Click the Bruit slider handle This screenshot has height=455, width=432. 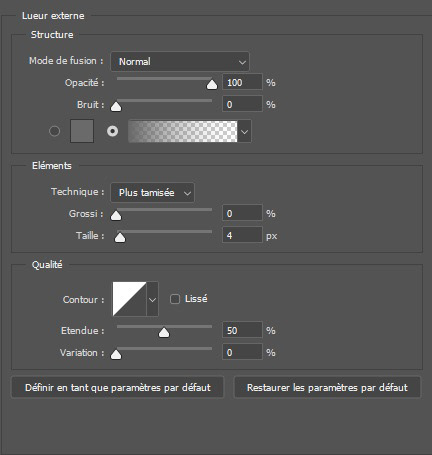pos(116,107)
